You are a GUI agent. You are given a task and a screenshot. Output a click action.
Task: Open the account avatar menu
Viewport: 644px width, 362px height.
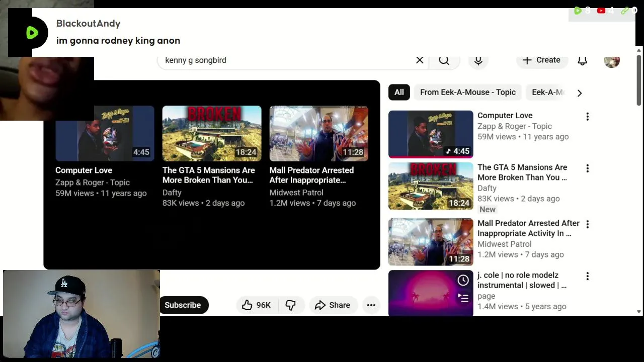pos(612,61)
